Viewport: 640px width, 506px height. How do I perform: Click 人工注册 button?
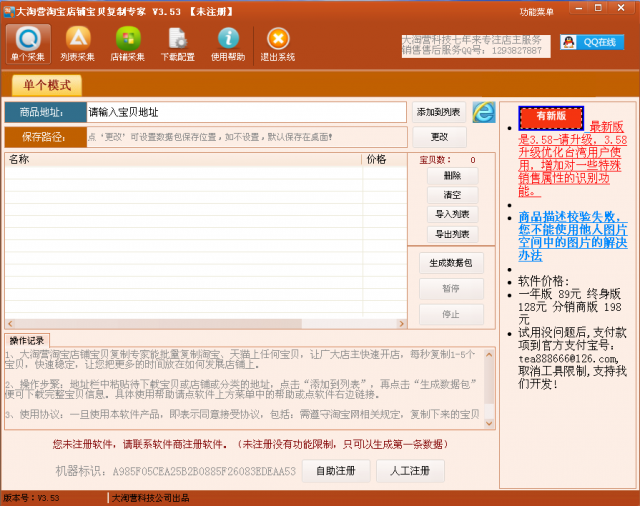click(x=410, y=471)
